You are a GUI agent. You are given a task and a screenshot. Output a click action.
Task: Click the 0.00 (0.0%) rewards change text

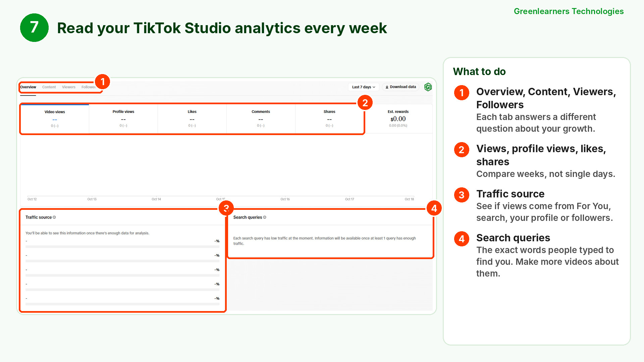(398, 126)
